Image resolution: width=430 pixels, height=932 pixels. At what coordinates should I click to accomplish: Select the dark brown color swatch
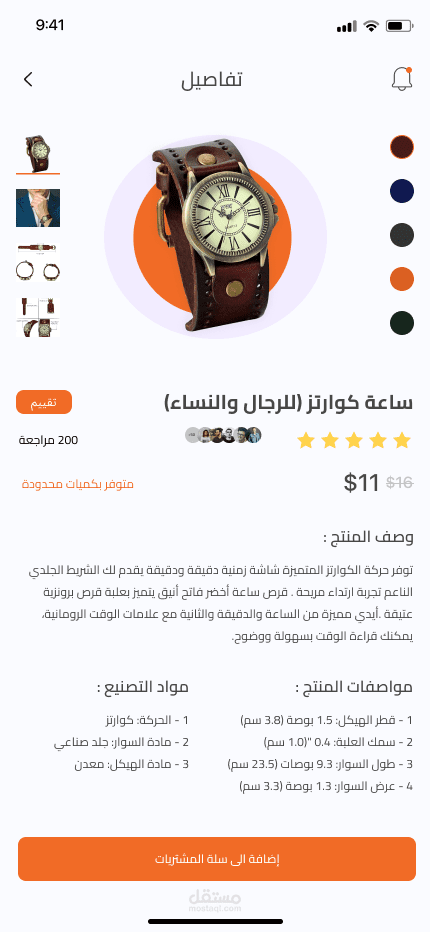(402, 147)
